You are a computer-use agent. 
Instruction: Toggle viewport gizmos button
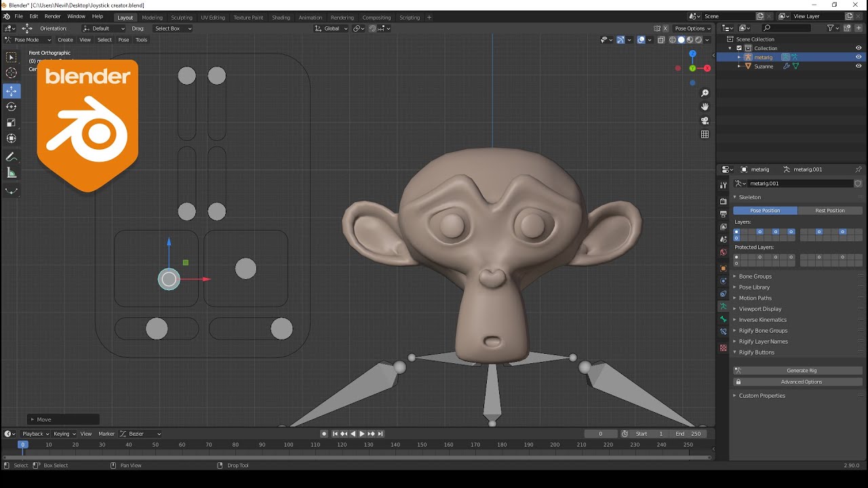620,40
